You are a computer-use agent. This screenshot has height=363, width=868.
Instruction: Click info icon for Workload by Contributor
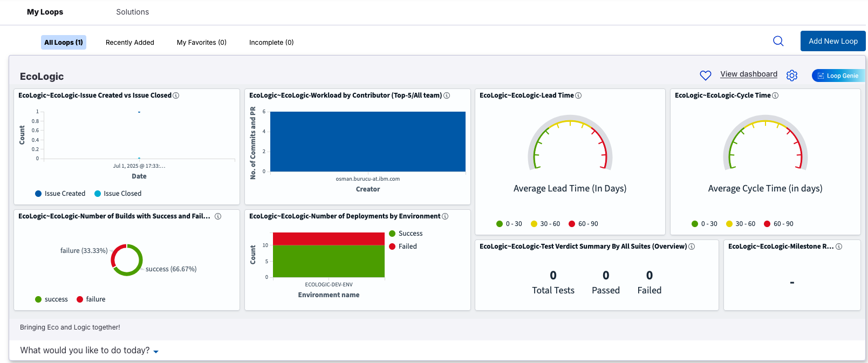click(x=447, y=95)
